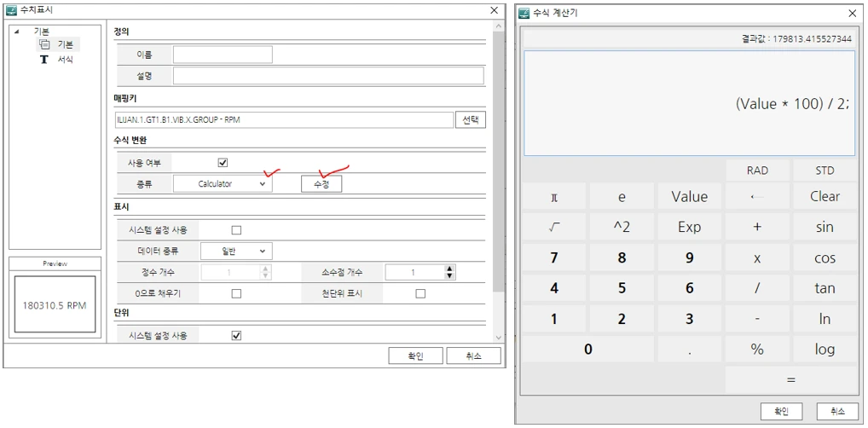Click 확인 in the 수치표시 dialog
This screenshot has width=868, height=428.
pos(415,356)
